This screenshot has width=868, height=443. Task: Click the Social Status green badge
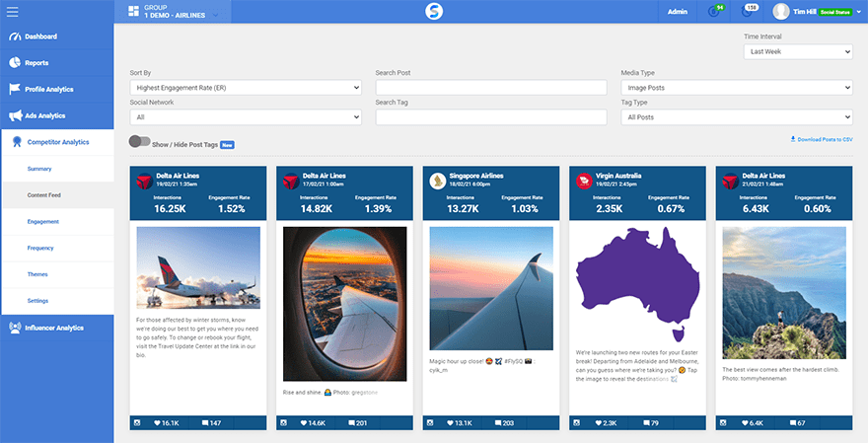pyautogui.click(x=834, y=12)
